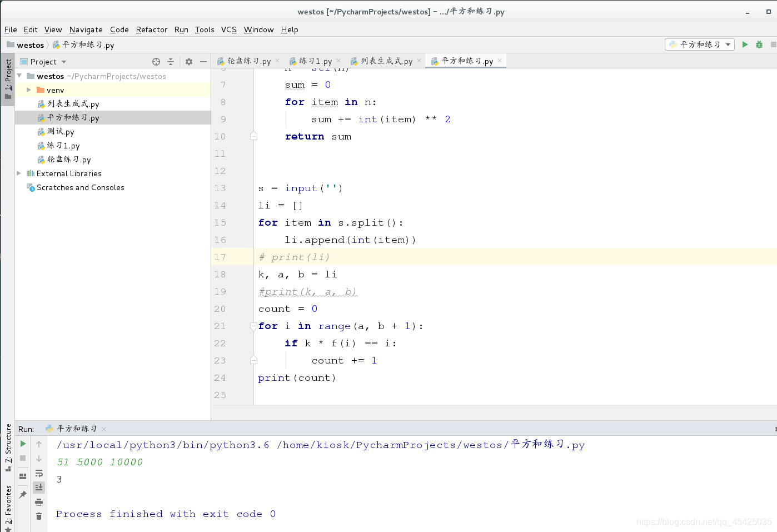Open Project panel settings gear
777x532 pixels.
click(189, 62)
